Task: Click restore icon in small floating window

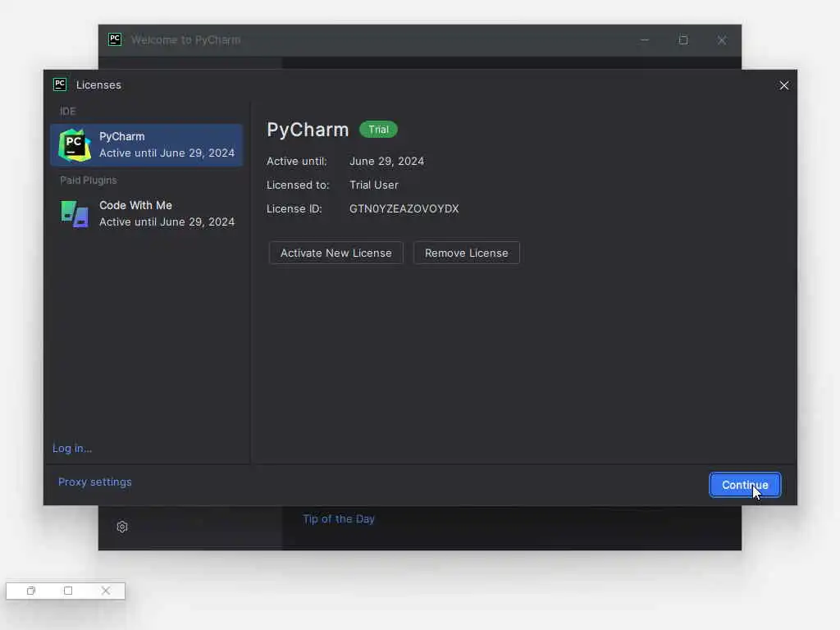Action: coord(30,591)
